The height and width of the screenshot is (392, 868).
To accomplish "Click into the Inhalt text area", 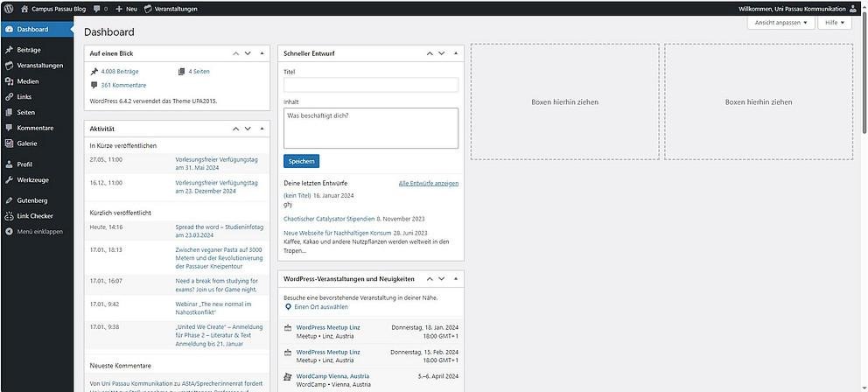I will click(371, 128).
